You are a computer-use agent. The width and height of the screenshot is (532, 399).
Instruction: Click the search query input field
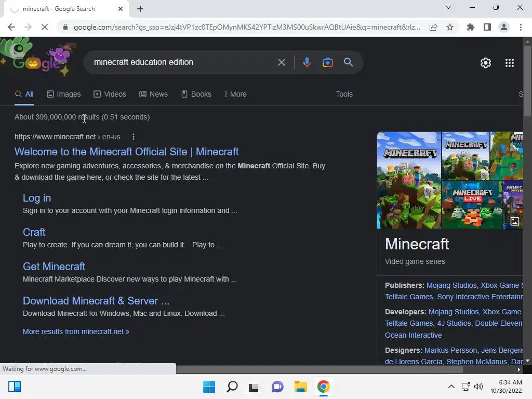pos(183,62)
